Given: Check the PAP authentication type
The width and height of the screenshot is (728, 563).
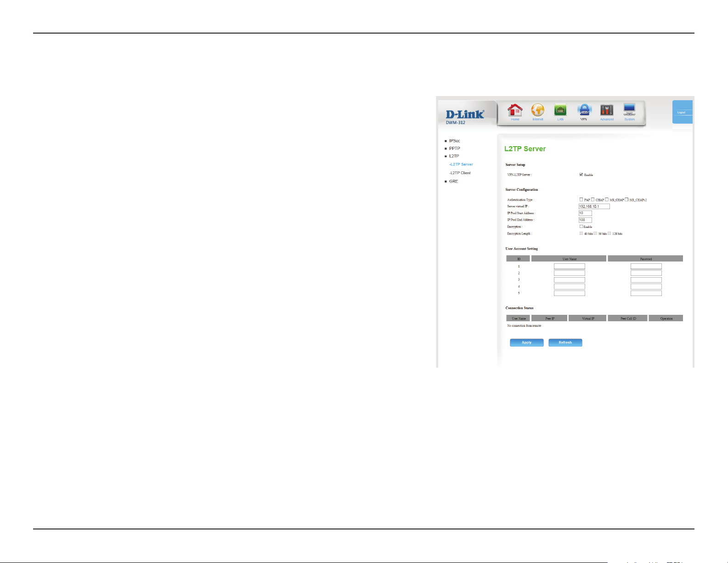Looking at the screenshot, I should 581,199.
